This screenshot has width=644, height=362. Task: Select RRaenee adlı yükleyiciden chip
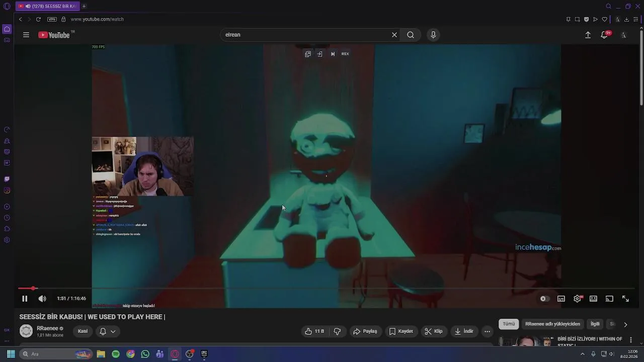(x=552, y=324)
